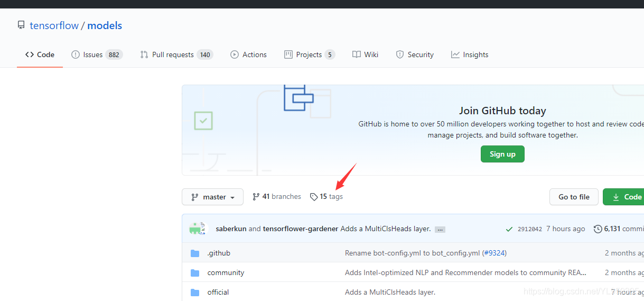Open saberkun's profile link

point(231,229)
